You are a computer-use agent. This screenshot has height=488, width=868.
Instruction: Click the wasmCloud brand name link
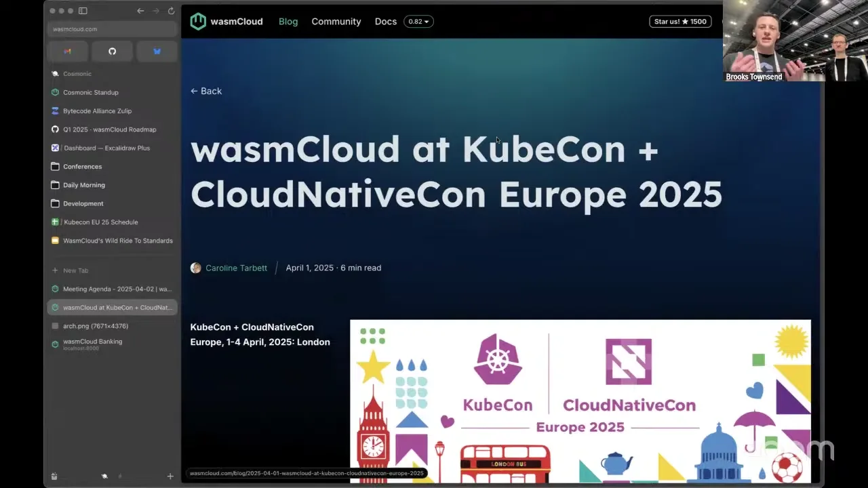(237, 22)
